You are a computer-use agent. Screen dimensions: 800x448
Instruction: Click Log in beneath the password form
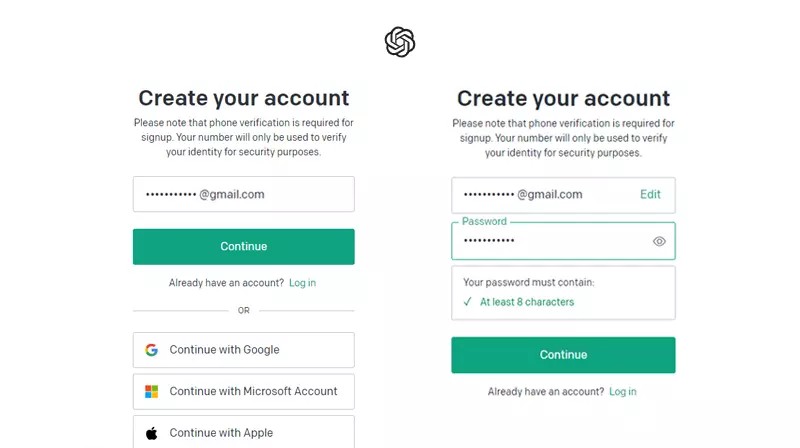tap(622, 392)
